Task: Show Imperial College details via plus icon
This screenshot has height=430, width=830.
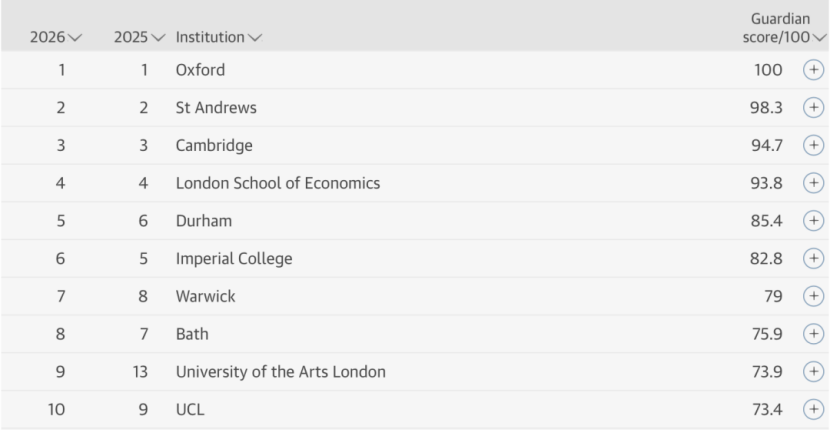Action: click(814, 258)
